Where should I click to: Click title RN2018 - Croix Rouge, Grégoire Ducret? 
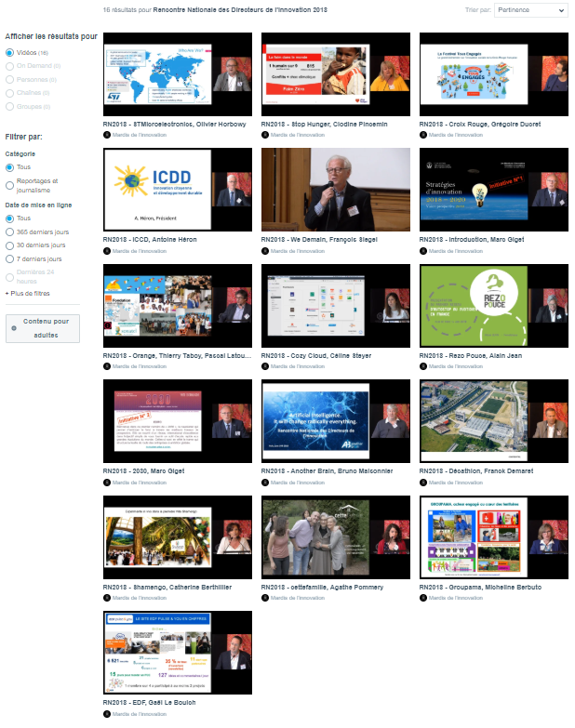click(x=480, y=125)
